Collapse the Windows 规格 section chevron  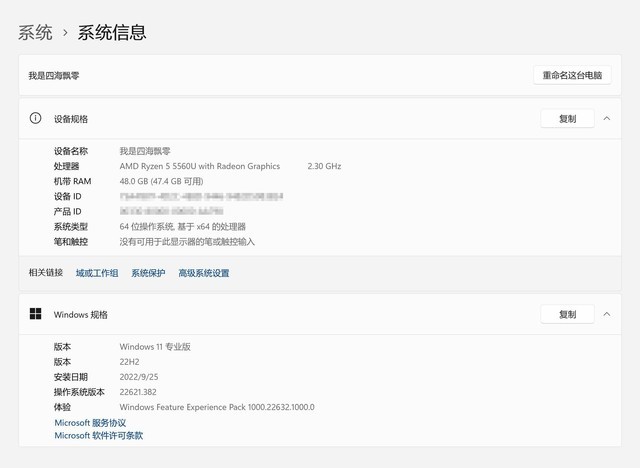pyautogui.click(x=607, y=314)
